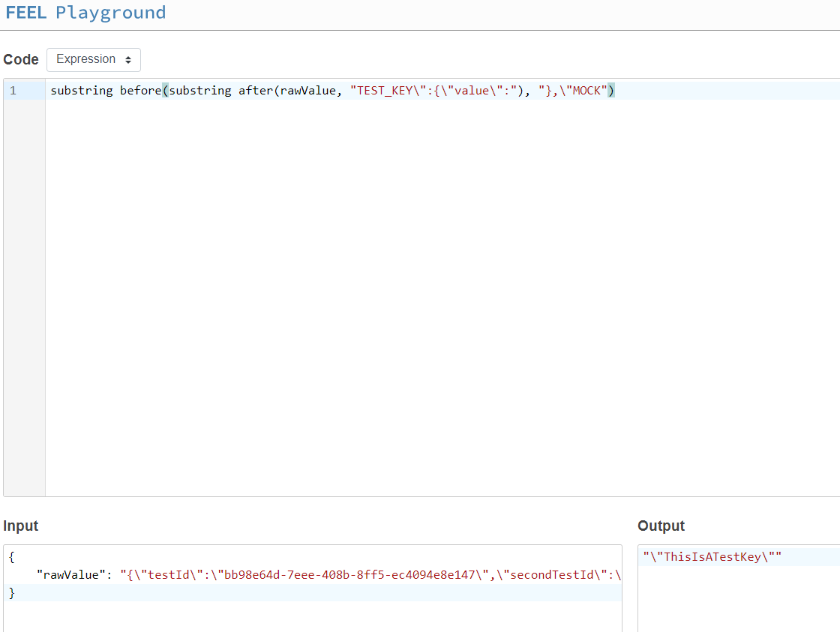Click line number 1 in code gutter
The height and width of the screenshot is (632, 840).
click(13, 91)
